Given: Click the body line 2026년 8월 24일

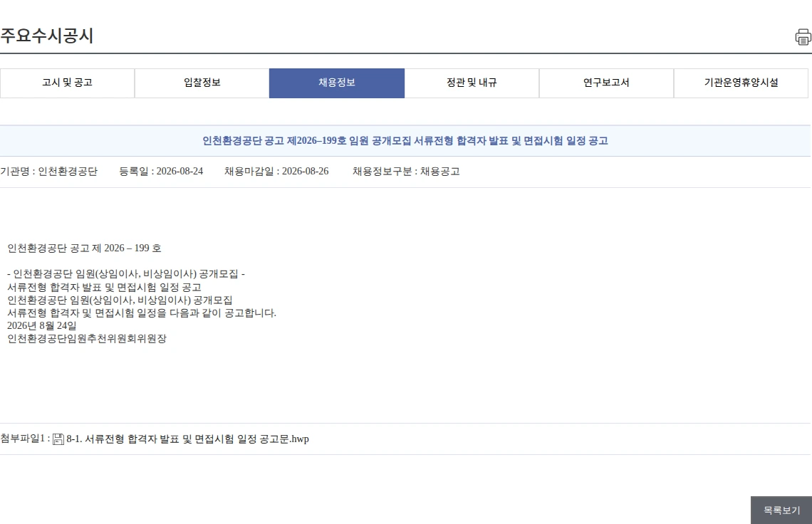Looking at the screenshot, I should coord(42,325).
